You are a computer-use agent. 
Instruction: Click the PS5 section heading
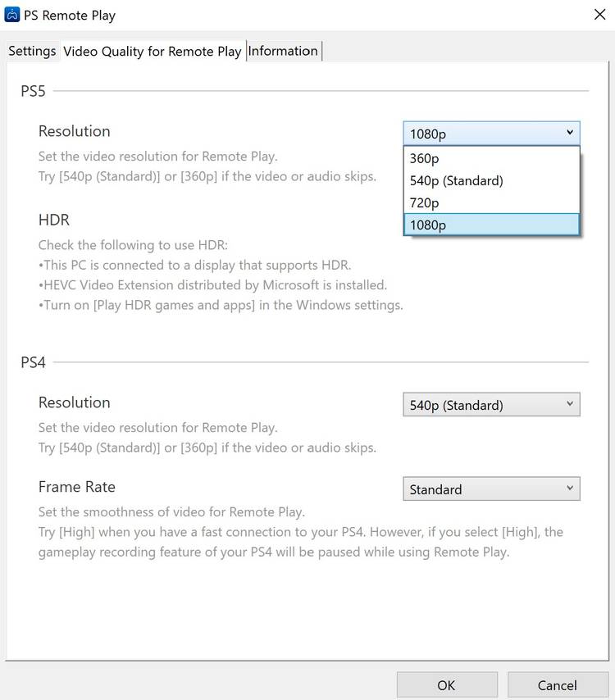point(33,90)
